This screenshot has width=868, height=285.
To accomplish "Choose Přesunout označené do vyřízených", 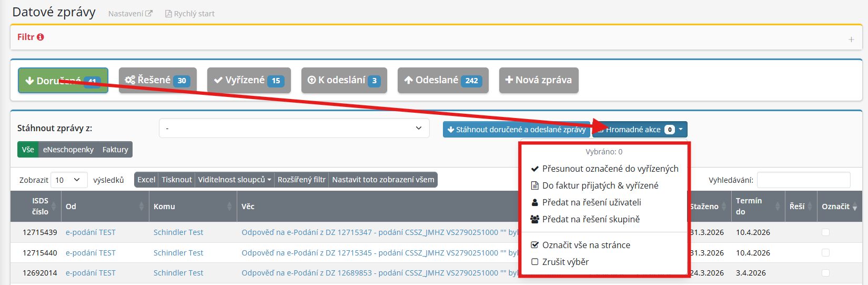I will [x=604, y=169].
